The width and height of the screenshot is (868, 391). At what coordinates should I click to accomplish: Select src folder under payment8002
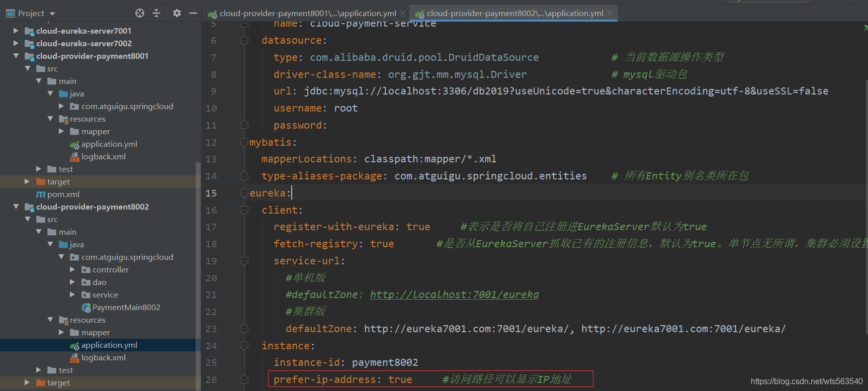[x=52, y=219]
